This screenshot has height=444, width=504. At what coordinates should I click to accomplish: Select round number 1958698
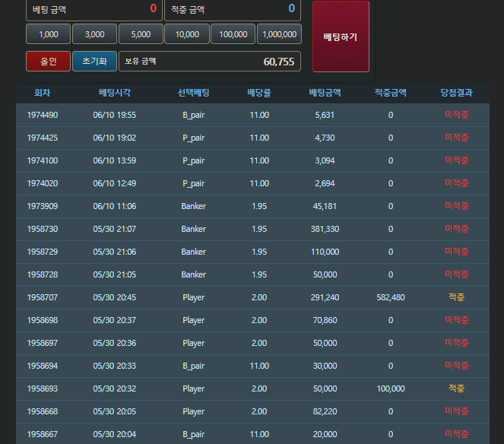pos(43,321)
